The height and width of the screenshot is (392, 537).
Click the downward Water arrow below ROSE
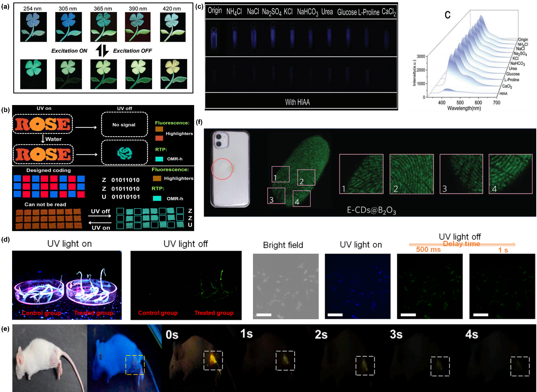click(43, 139)
